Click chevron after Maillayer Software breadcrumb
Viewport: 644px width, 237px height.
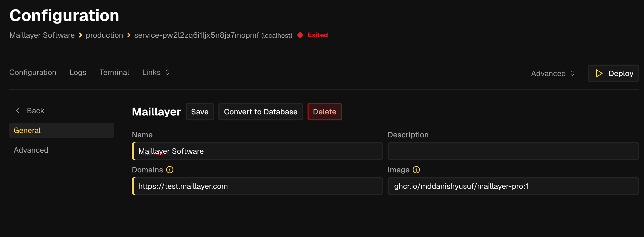[80, 35]
